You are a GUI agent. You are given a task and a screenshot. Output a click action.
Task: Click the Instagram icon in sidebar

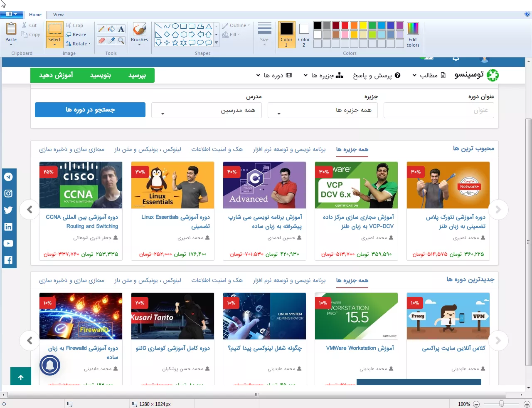point(8,193)
